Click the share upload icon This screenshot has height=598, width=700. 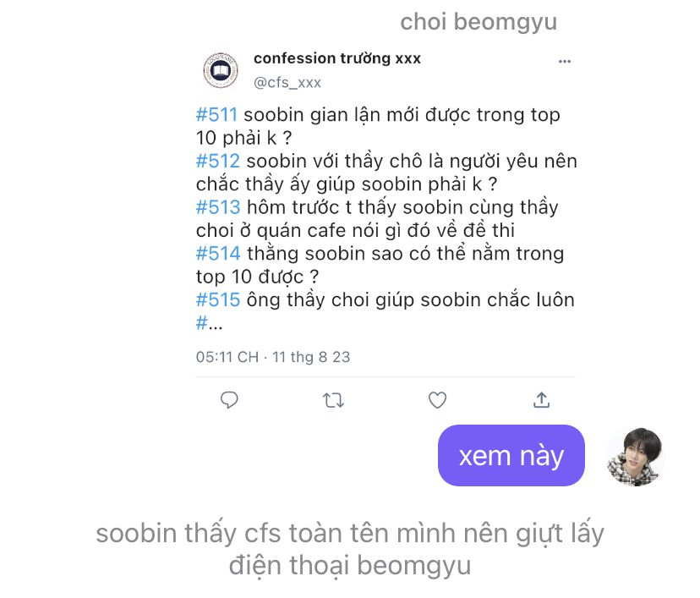pyautogui.click(x=542, y=400)
